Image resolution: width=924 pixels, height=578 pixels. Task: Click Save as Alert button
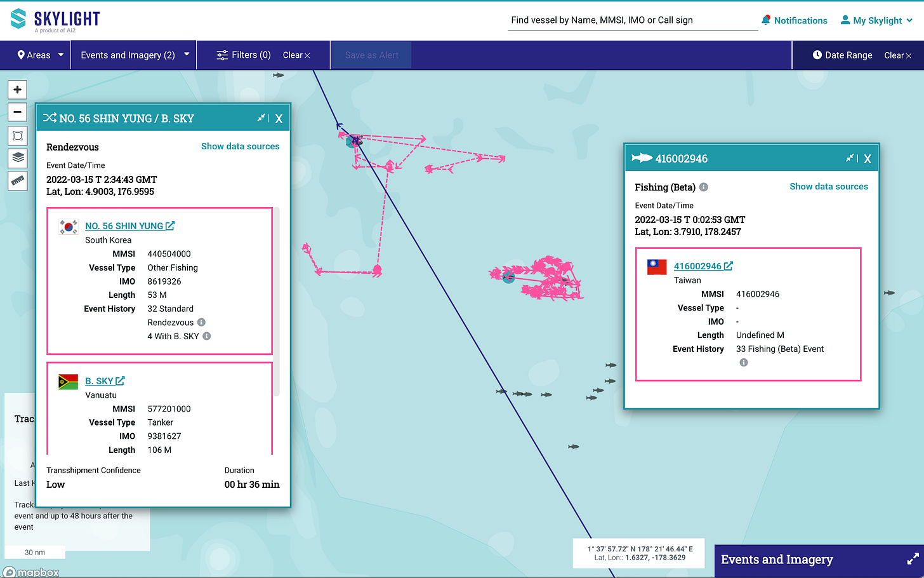[371, 55]
